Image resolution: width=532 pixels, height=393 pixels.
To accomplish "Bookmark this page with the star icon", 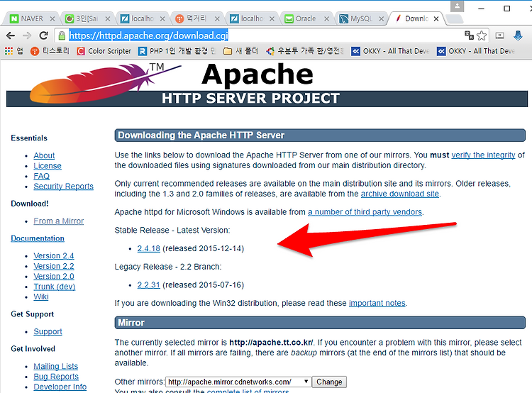I will pyautogui.click(x=482, y=35).
